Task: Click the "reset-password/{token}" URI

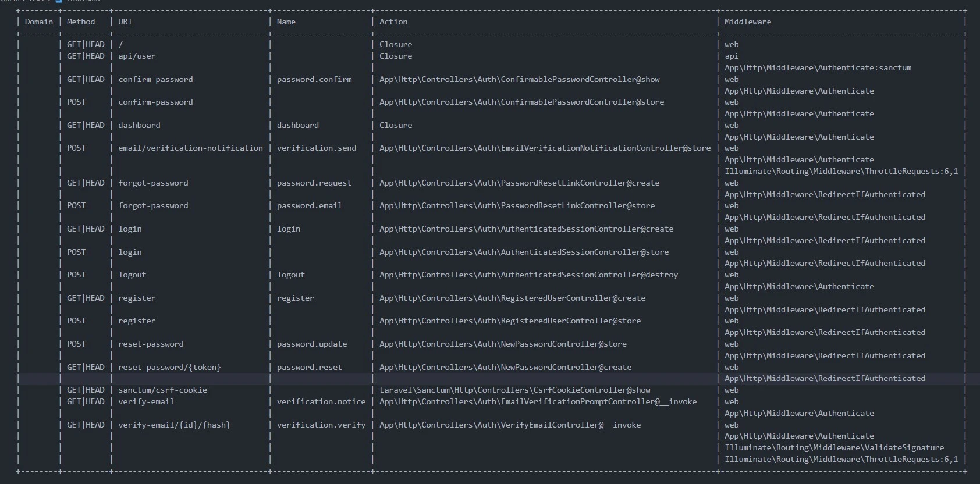Action: [169, 368]
